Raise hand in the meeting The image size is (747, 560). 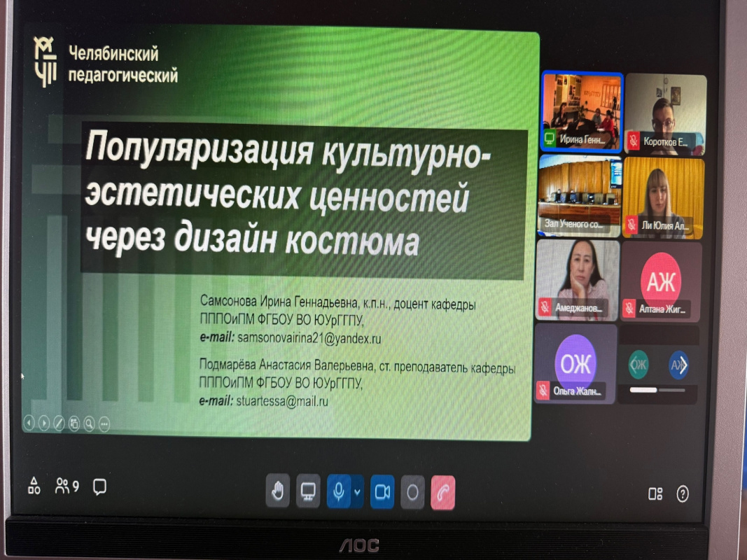278,492
